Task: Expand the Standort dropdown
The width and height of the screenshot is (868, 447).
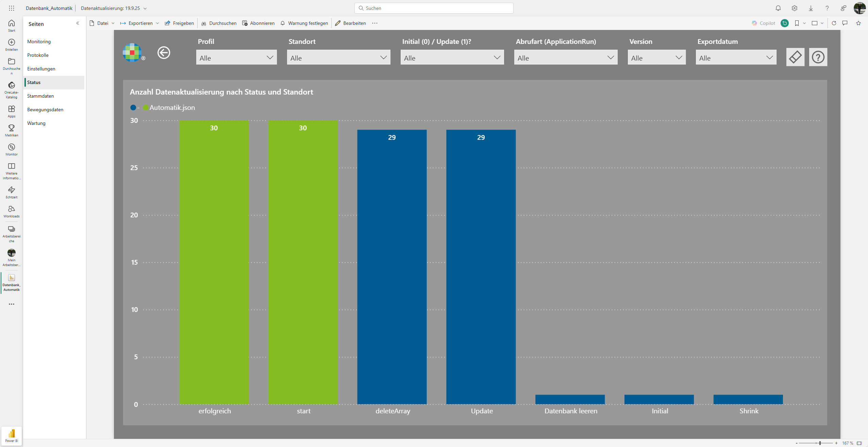Action: [x=338, y=57]
